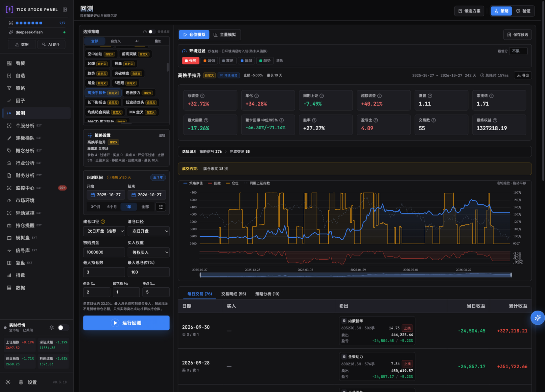Click the 保存候选 button
The width and height of the screenshot is (545, 392).
click(x=517, y=34)
